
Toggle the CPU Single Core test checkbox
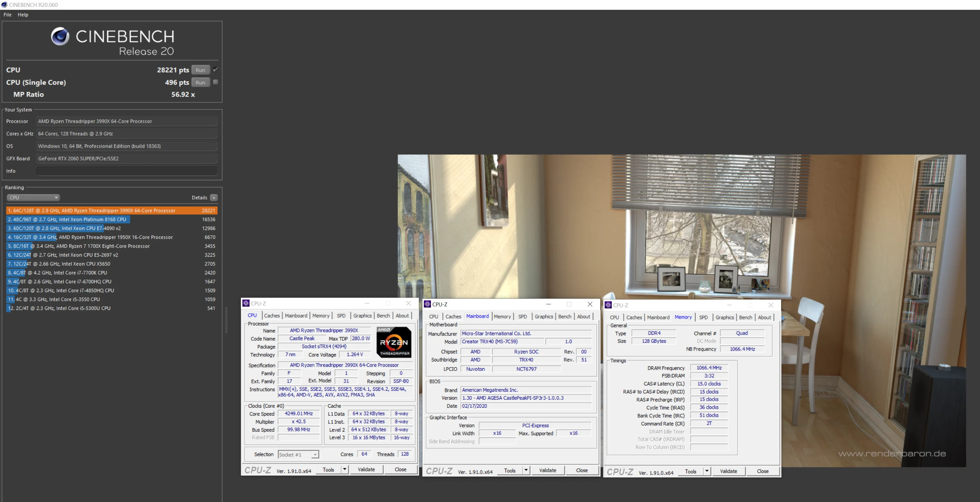215,82
